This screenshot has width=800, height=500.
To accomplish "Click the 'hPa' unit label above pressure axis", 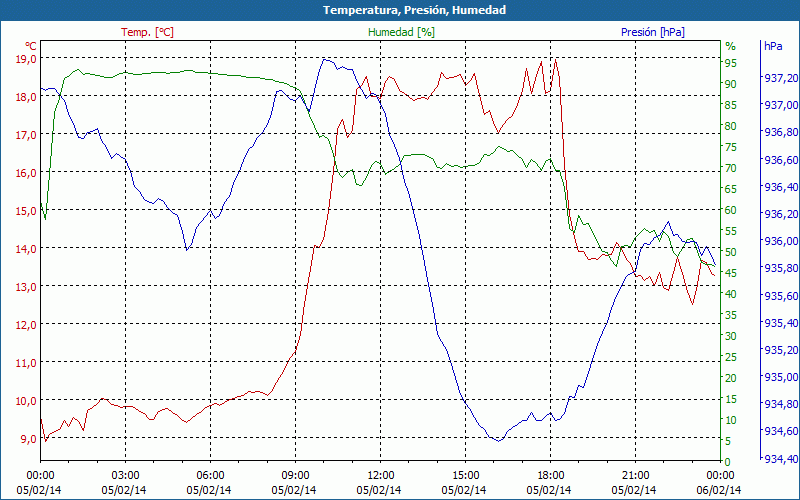I will 773,46.
